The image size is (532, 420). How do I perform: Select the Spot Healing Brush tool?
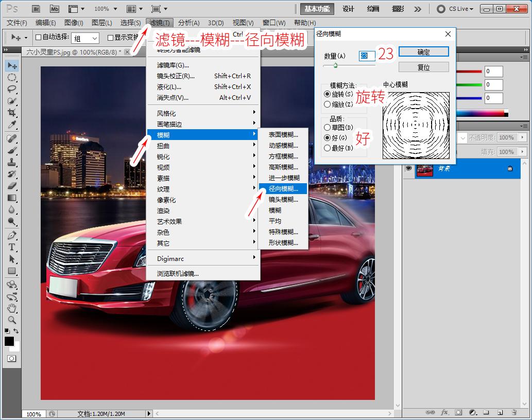tap(12, 138)
